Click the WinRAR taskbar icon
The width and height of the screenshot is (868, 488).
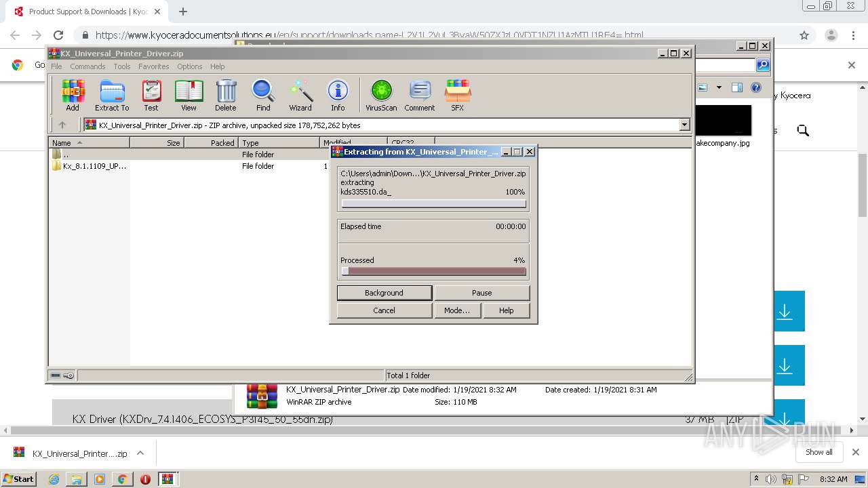click(167, 479)
